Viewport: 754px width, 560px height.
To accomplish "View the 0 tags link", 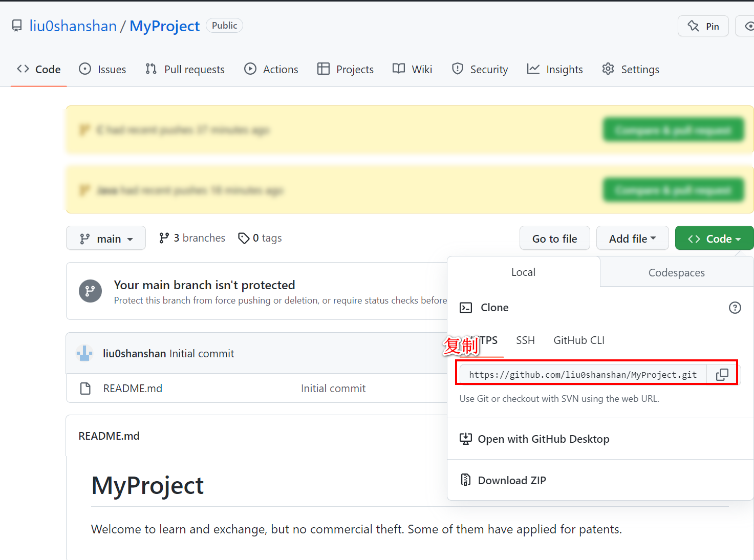I will click(260, 238).
